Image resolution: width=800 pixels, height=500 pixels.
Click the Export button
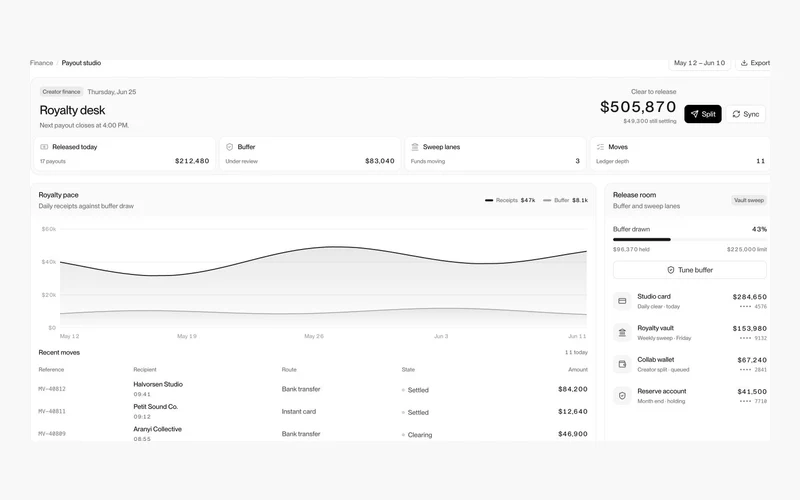[x=755, y=63]
